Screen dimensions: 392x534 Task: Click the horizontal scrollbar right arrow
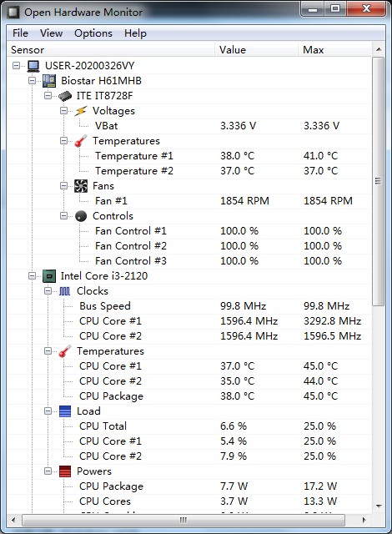pos(364,520)
